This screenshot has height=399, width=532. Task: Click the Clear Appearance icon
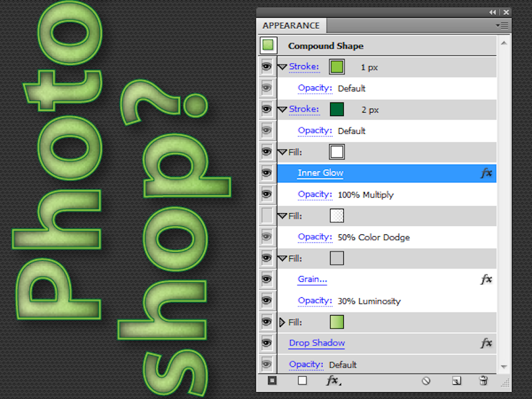(x=426, y=381)
